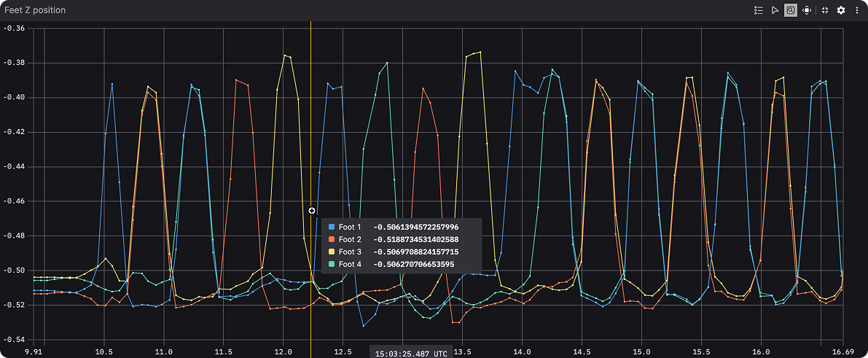
Task: Open the three-dot panel menu
Action: click(x=856, y=10)
